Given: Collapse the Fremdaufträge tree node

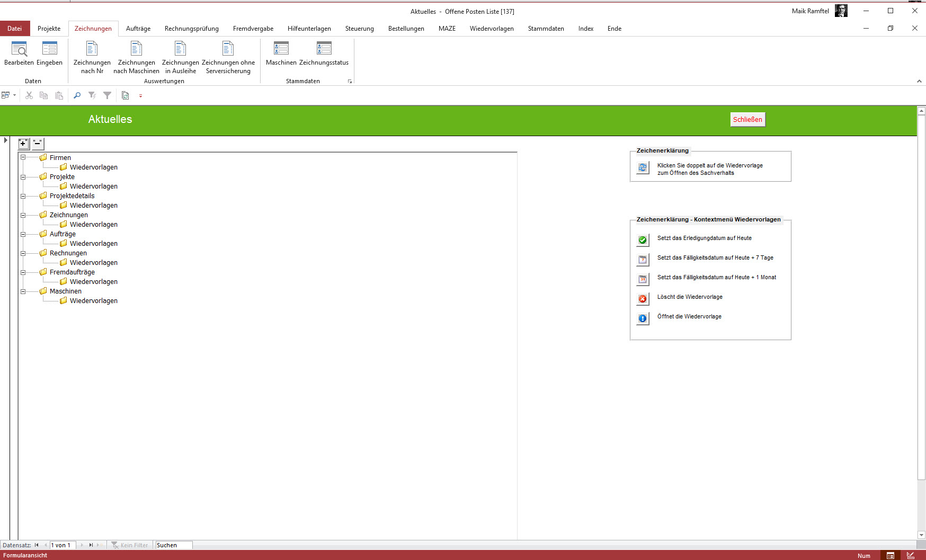Looking at the screenshot, I should point(23,272).
